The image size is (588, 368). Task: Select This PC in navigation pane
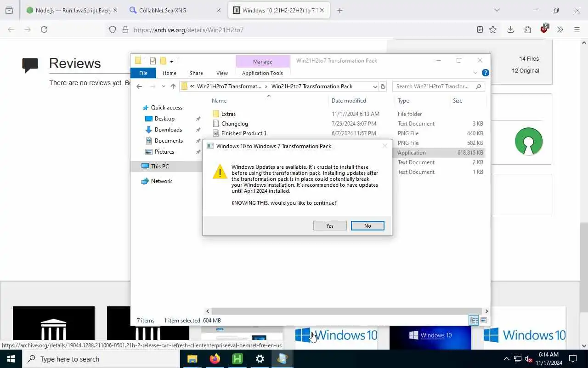(160, 167)
